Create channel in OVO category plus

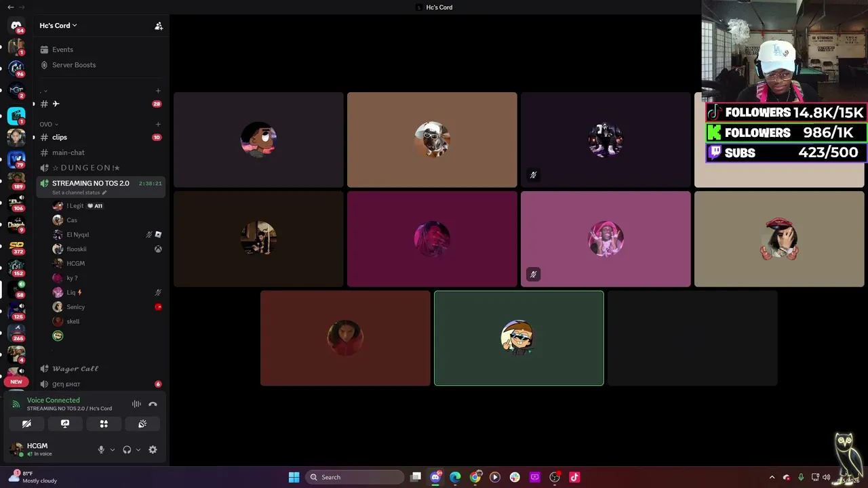(158, 124)
